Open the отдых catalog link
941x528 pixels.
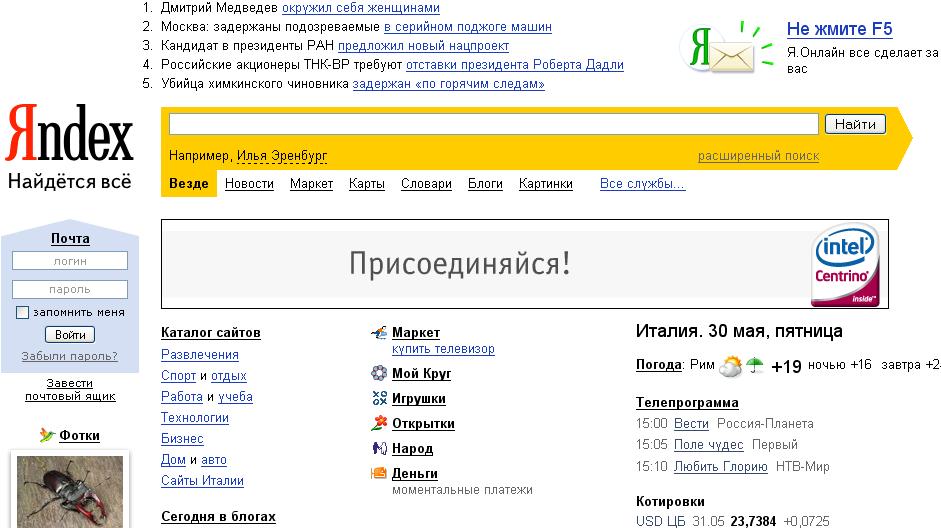point(229,376)
